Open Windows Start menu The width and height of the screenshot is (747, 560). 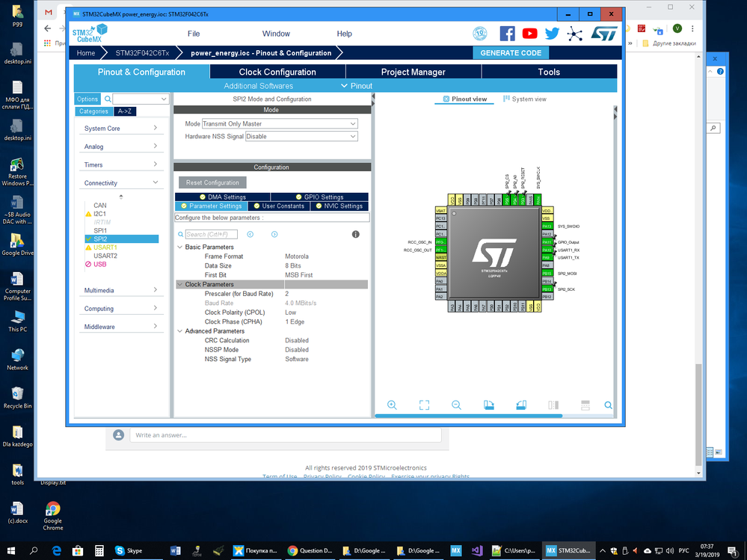[11, 550]
